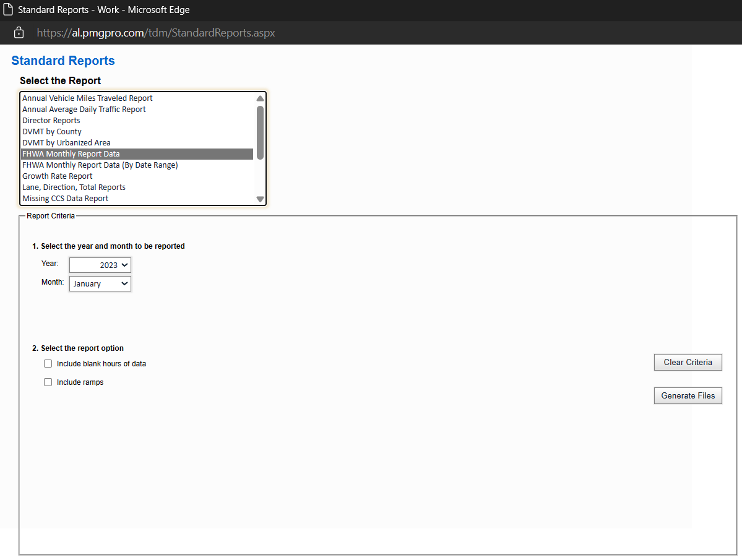The width and height of the screenshot is (742, 560).
Task: Select Missing CCS Data Report
Action: 137,199
